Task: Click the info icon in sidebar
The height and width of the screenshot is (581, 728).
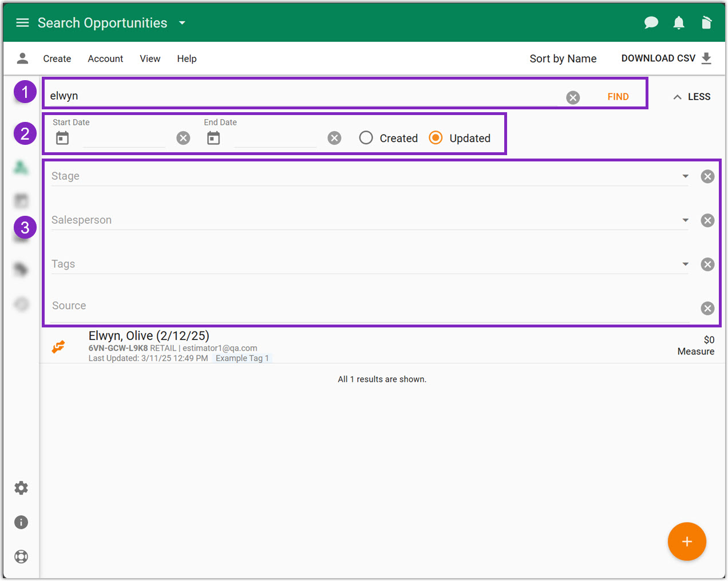Action: (21, 522)
